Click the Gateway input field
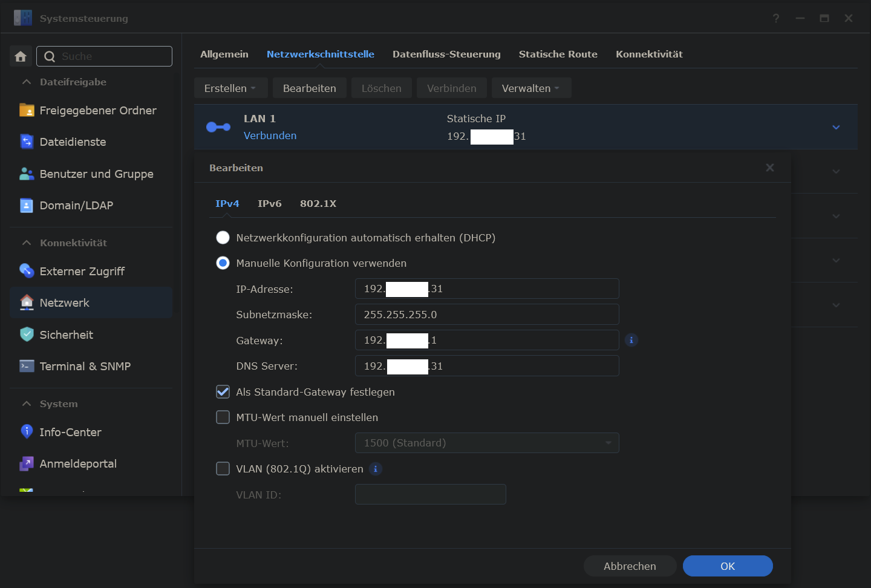Screen dimensions: 871x588 coord(487,340)
